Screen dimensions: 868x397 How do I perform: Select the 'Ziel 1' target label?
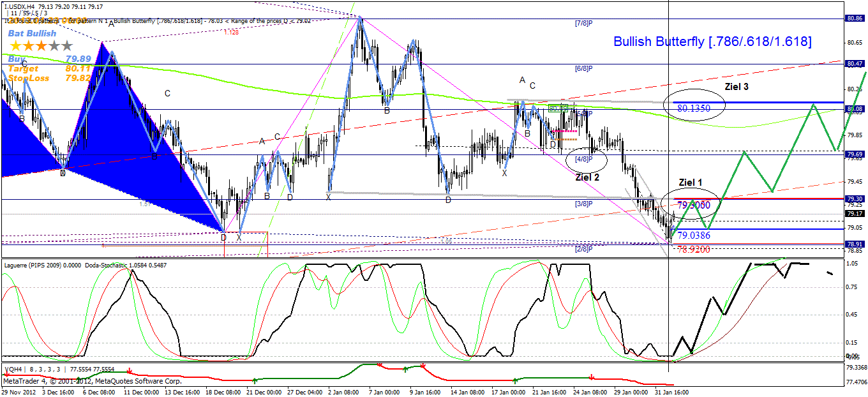pos(691,183)
